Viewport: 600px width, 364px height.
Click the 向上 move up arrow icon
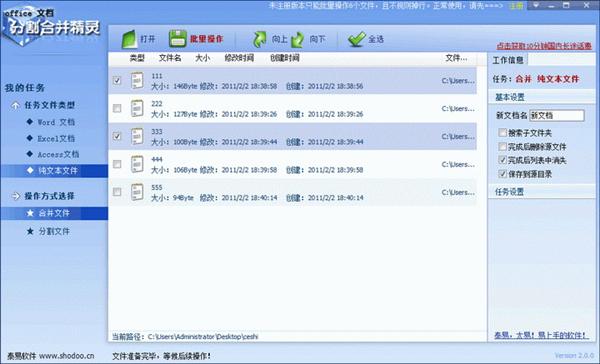(260, 39)
